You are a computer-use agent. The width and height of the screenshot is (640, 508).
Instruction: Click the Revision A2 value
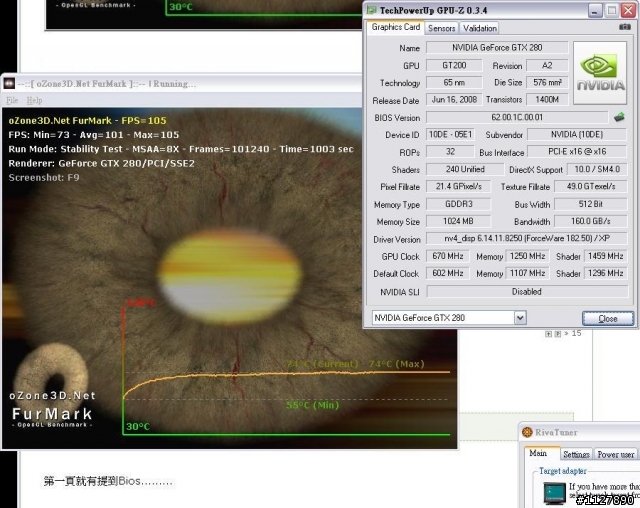pos(547,65)
